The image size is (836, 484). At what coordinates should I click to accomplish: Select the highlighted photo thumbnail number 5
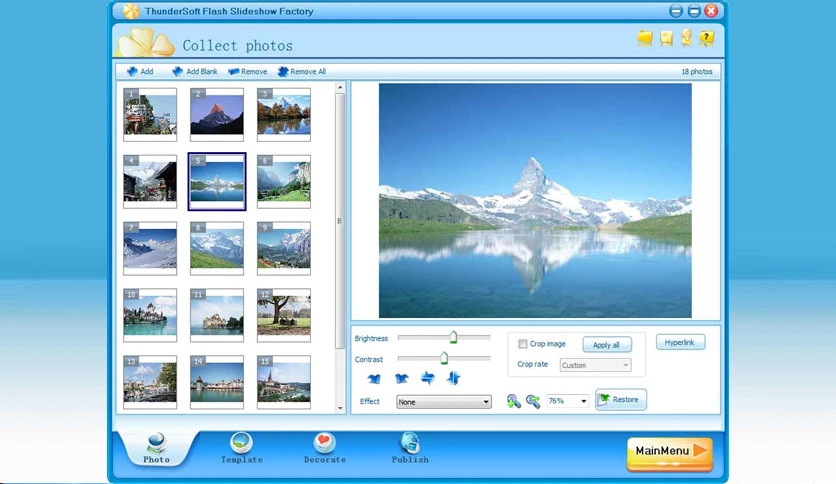[217, 182]
